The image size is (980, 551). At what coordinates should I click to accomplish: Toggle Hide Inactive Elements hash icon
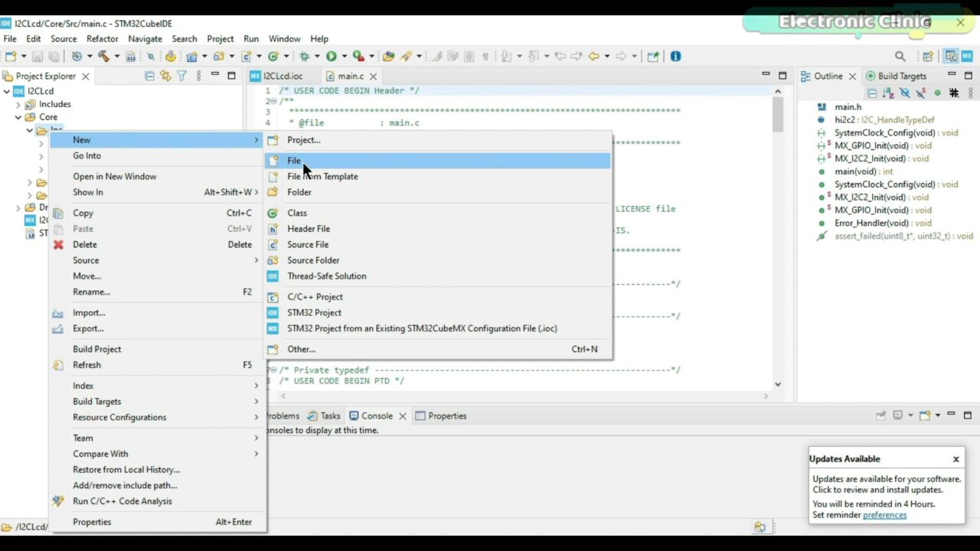(954, 93)
